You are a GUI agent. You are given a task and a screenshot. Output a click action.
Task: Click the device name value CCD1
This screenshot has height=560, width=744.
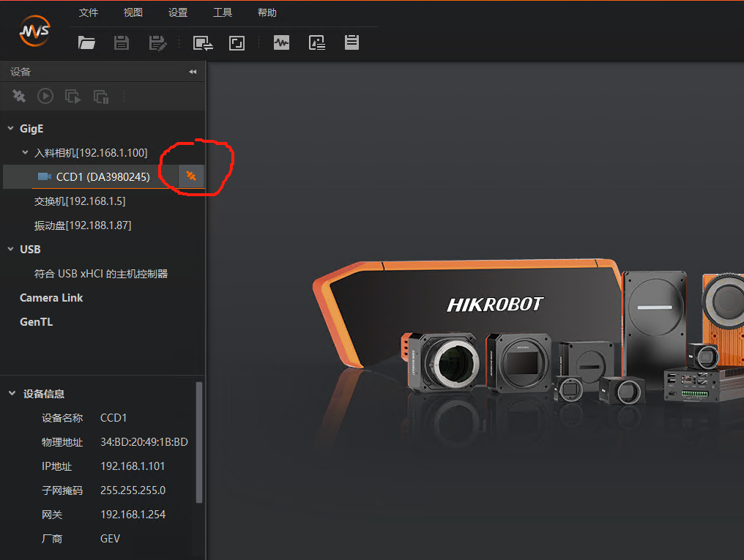114,418
